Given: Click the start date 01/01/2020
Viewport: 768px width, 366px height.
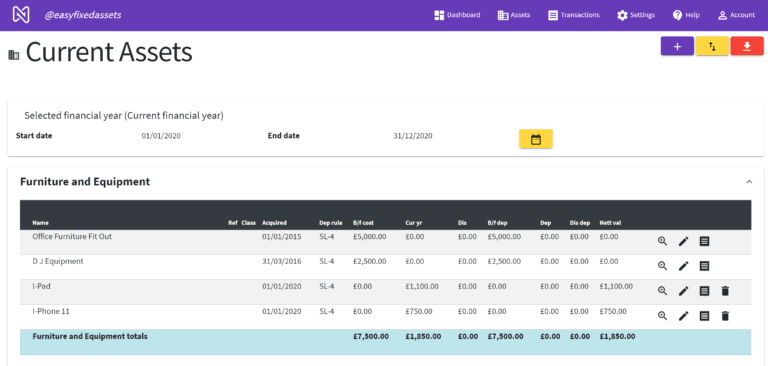Looking at the screenshot, I should pyautogui.click(x=161, y=136).
